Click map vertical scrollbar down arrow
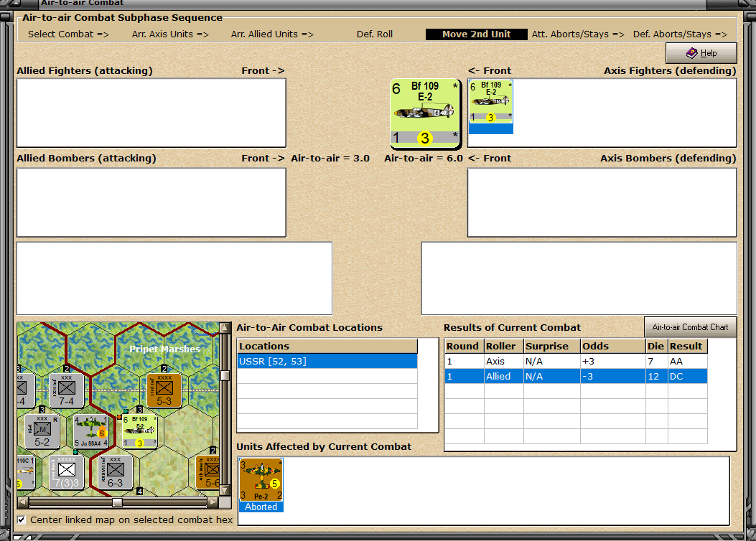This screenshot has width=756, height=541. [225, 491]
